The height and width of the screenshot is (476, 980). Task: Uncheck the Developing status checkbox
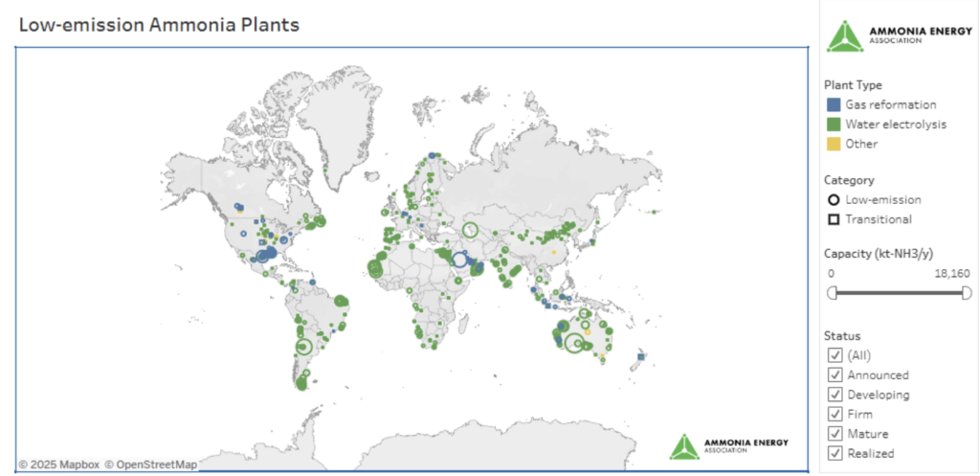click(835, 395)
